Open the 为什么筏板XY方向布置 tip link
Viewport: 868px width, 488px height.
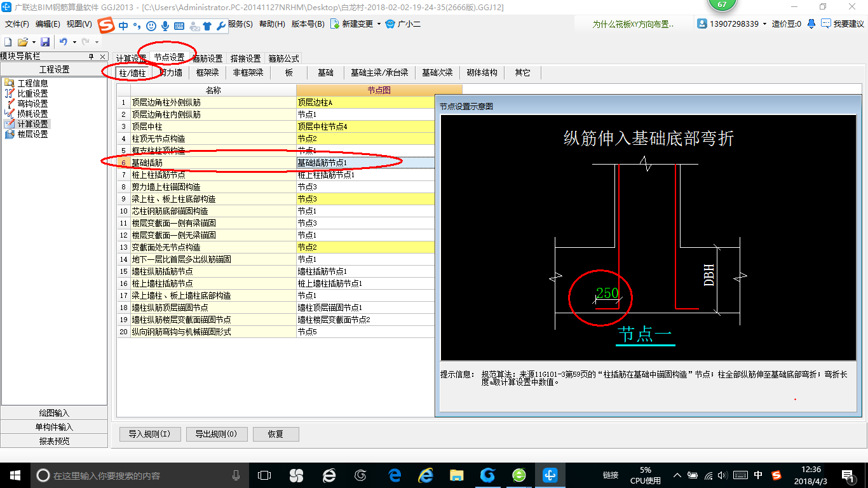click(x=634, y=24)
